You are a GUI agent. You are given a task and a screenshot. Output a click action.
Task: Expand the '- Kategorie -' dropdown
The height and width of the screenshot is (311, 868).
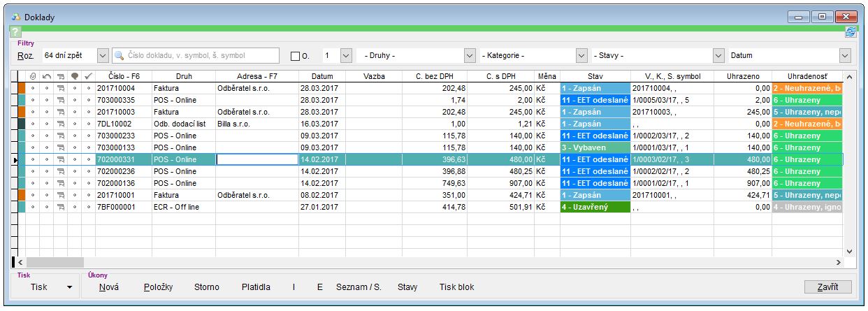click(x=581, y=55)
